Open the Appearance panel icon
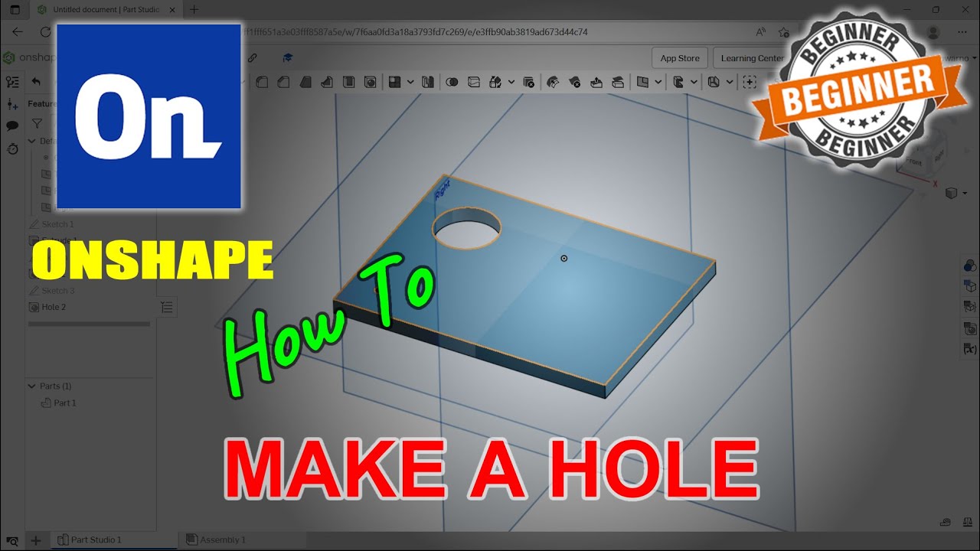The width and height of the screenshot is (980, 551). pyautogui.click(x=969, y=266)
